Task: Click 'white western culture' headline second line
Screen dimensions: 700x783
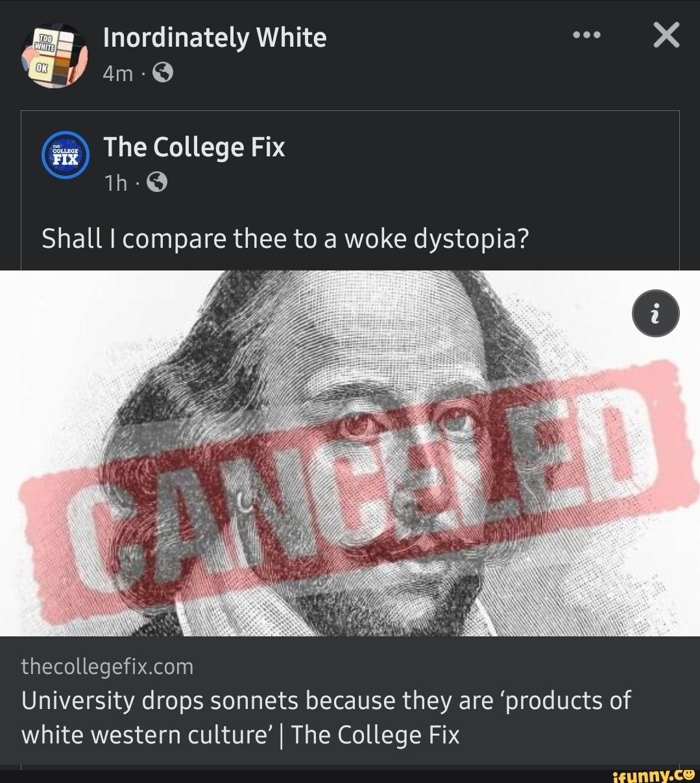Action: [x=146, y=735]
